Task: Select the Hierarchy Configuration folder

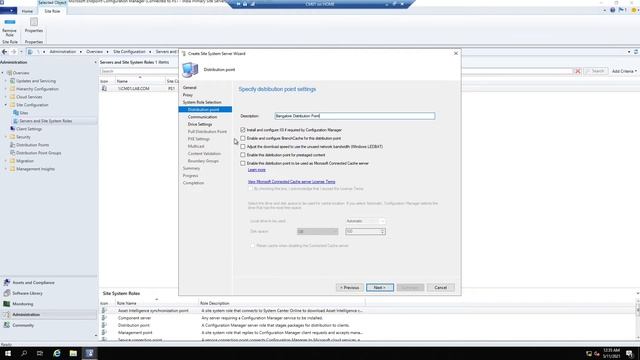Action: 37,89
